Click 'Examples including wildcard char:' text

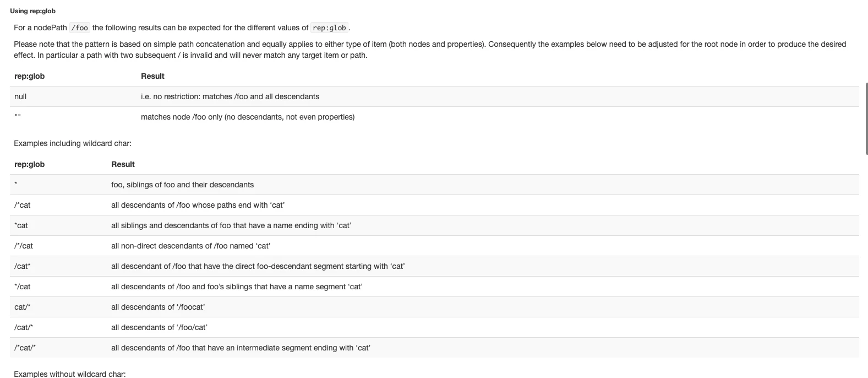pos(73,143)
